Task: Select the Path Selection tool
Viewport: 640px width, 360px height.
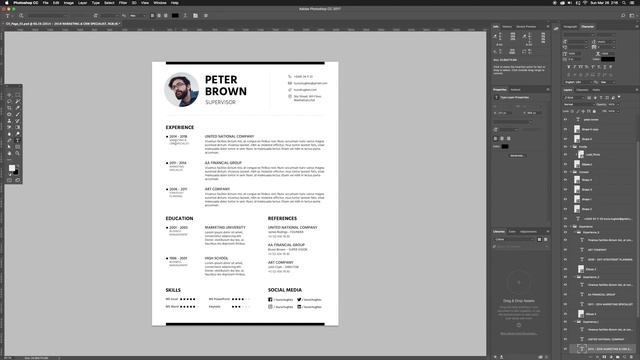Action: coord(9,147)
